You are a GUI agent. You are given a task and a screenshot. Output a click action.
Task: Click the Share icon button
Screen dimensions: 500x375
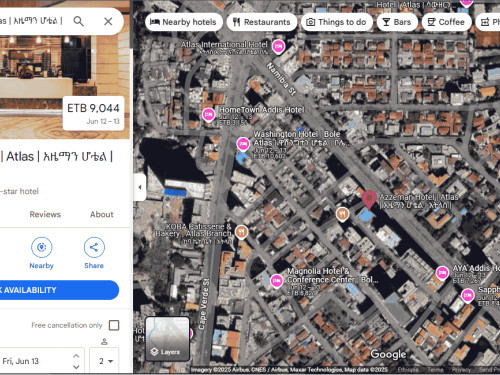tap(94, 247)
